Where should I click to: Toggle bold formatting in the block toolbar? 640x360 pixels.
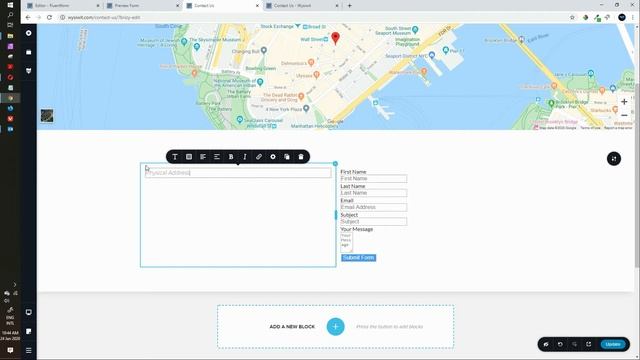pyautogui.click(x=231, y=157)
